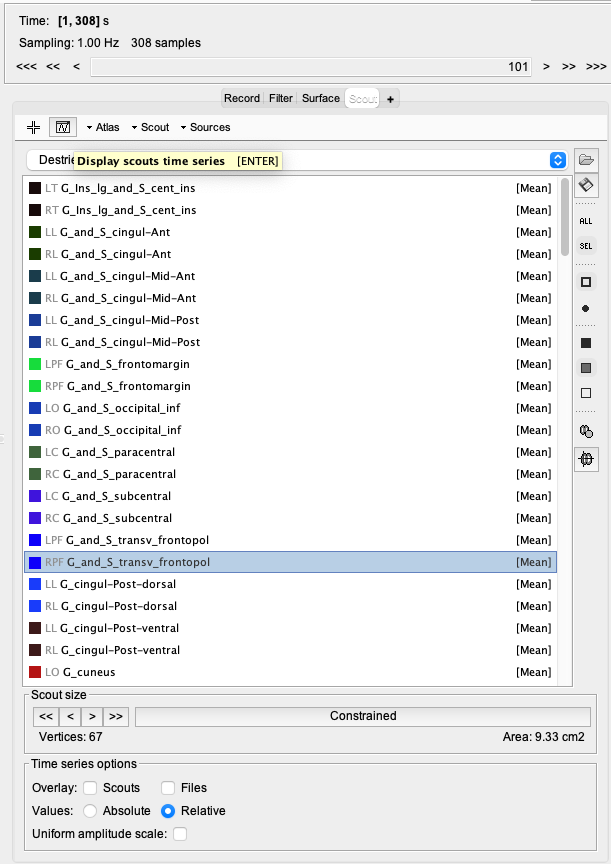This screenshot has height=864, width=611.
Task: Click the scout list vertical scrollbar
Action: tap(565, 217)
